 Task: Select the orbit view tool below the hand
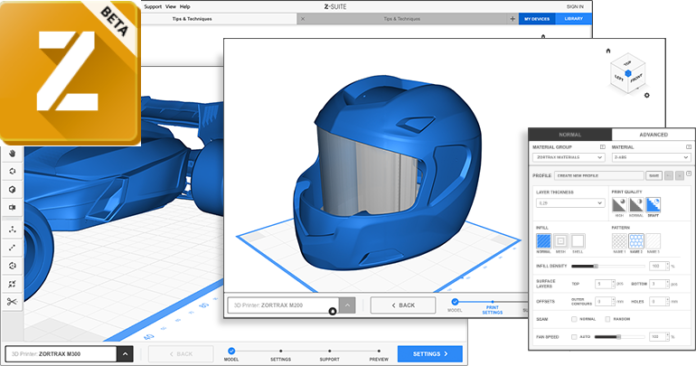pyautogui.click(x=12, y=171)
